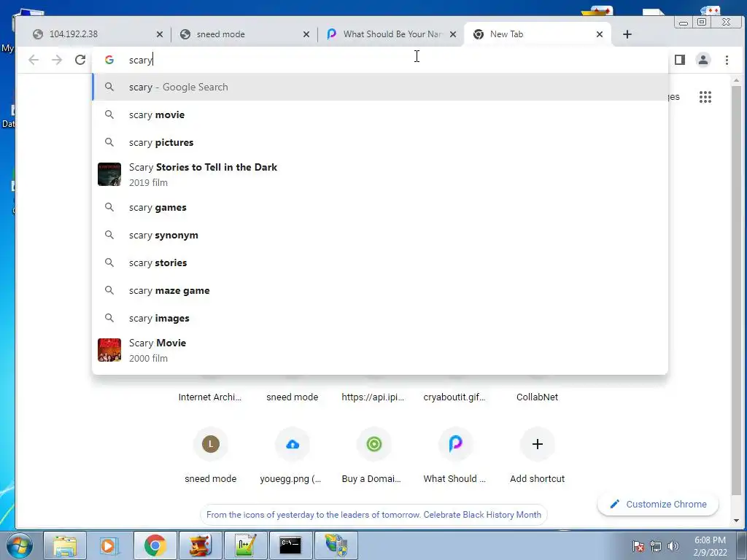The image size is (747, 560).
Task: Open a new browser tab
Action: pos(627,34)
